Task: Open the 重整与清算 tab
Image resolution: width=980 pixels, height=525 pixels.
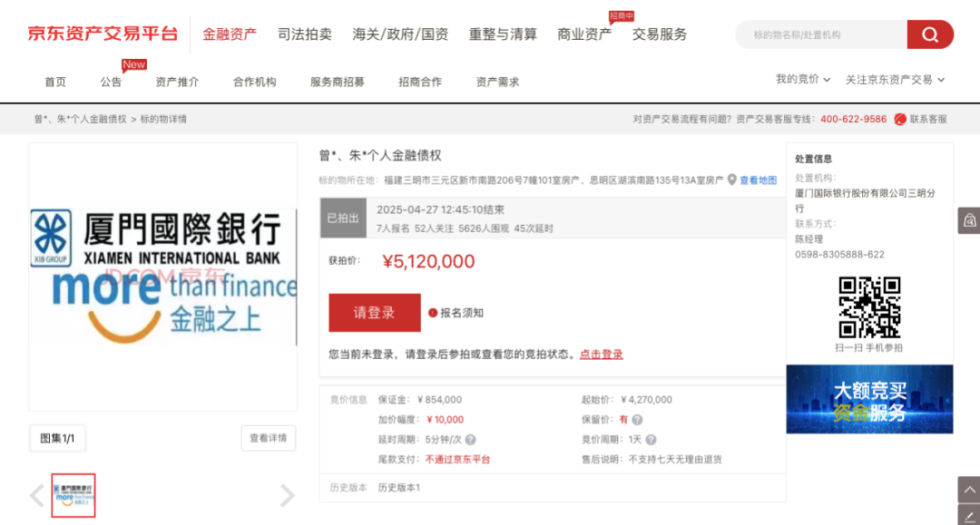Action: 503,34
